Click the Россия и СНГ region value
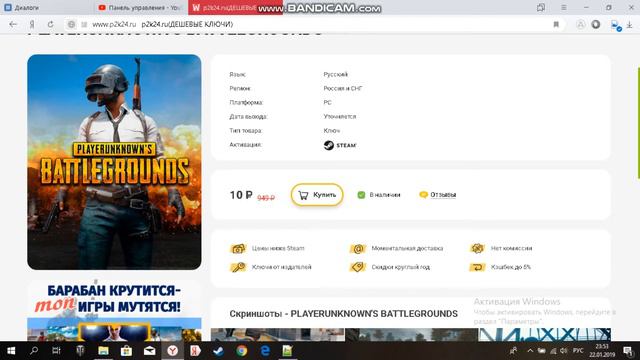Screen dimensions: 640x360 pos(343,88)
